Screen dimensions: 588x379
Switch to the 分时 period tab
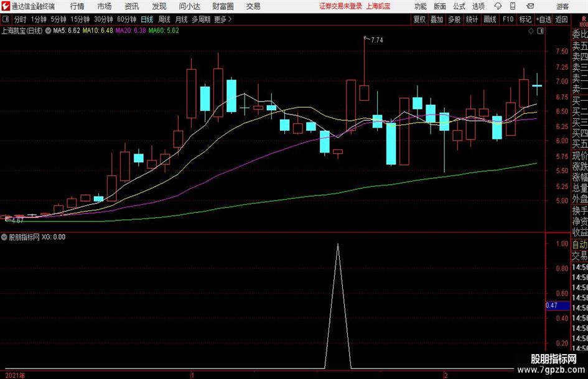(21, 19)
